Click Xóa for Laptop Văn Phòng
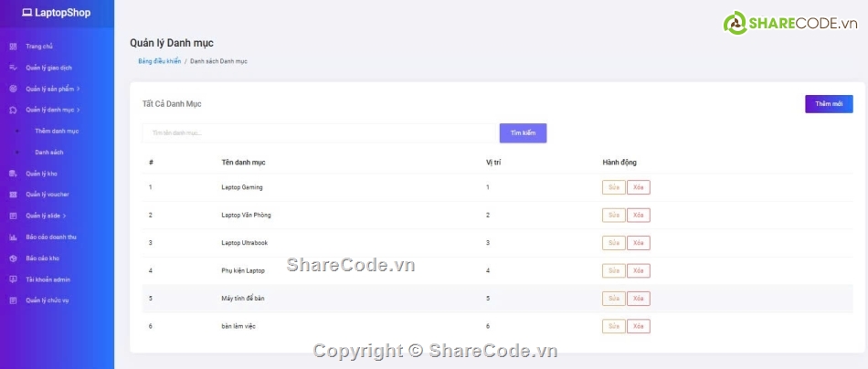Screen dimensions: 868x369 coord(639,216)
